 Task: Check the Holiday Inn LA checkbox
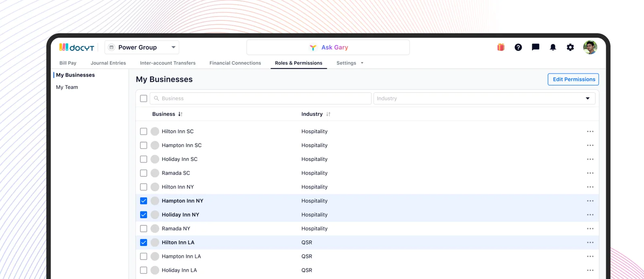[144, 270]
